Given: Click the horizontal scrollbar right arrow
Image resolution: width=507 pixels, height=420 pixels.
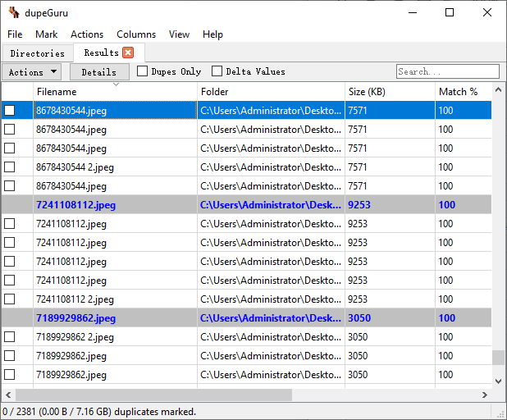Looking at the screenshot, I should click(x=486, y=395).
